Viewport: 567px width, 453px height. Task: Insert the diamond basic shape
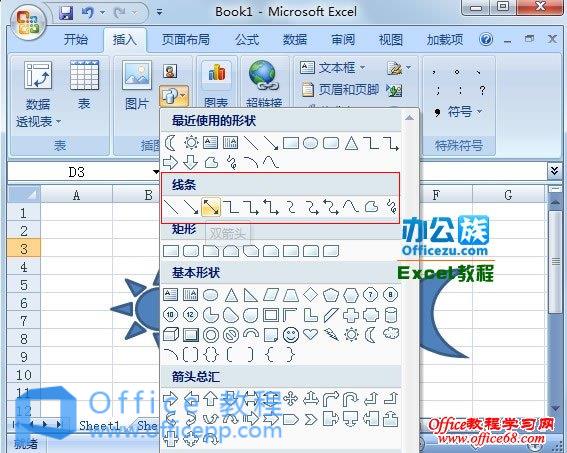pos(310,295)
